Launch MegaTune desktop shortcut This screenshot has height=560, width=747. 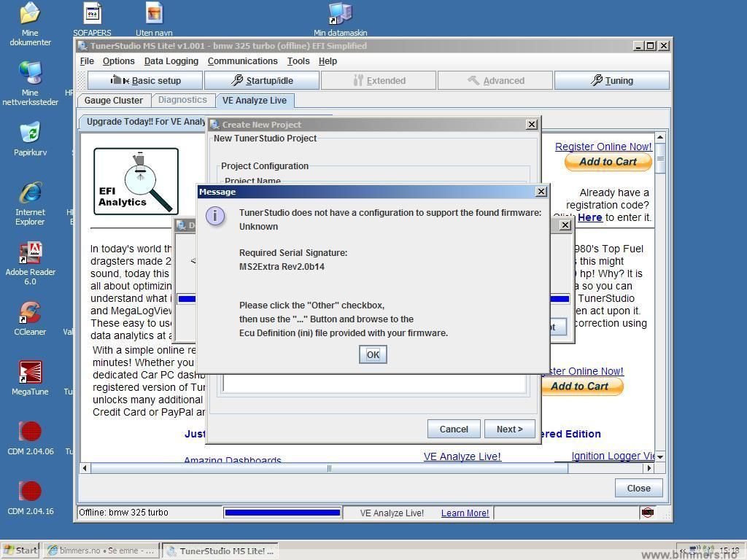pos(30,378)
